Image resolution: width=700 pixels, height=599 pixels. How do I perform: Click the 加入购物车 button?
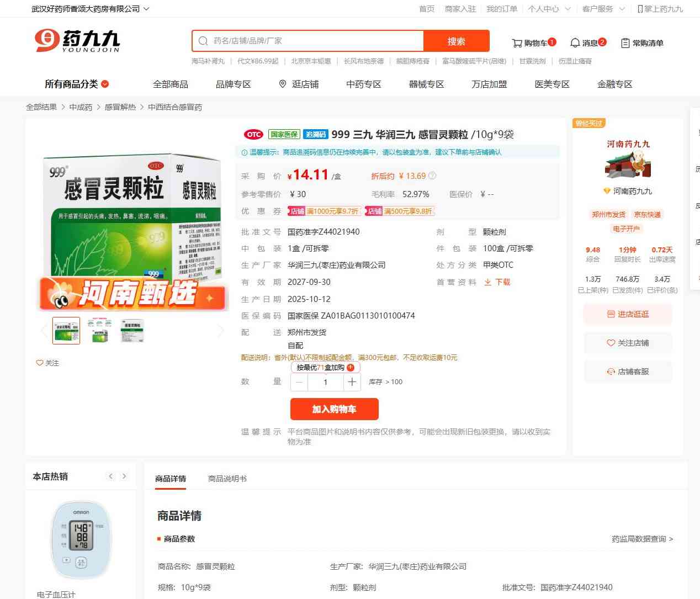(334, 409)
